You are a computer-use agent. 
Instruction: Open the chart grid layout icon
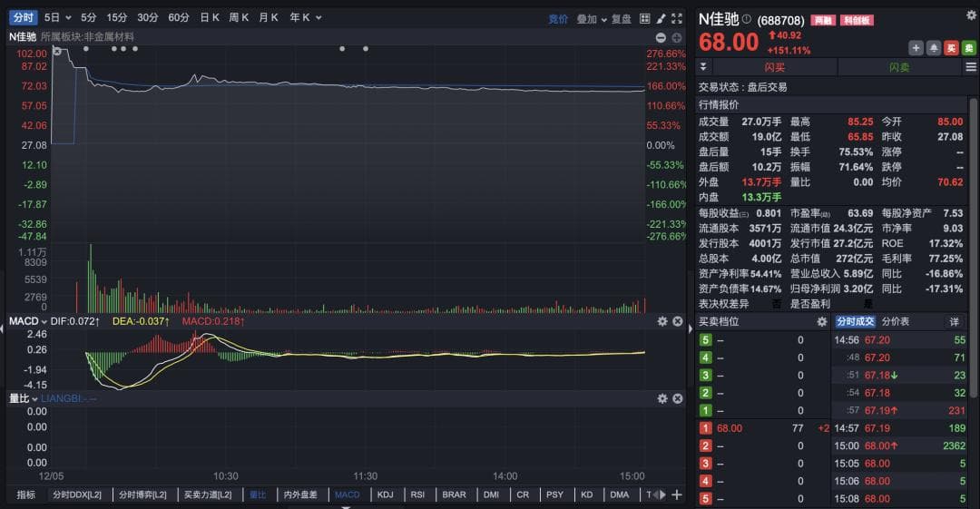[x=645, y=18]
